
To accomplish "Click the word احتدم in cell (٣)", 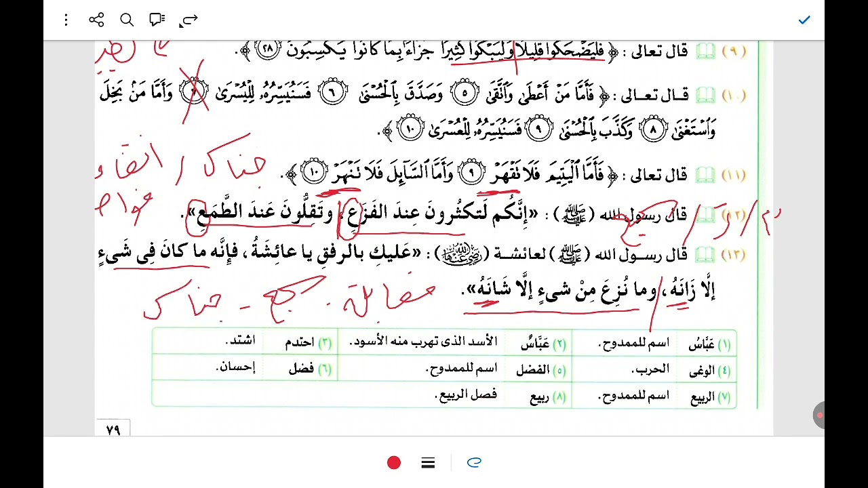I will (300, 342).
